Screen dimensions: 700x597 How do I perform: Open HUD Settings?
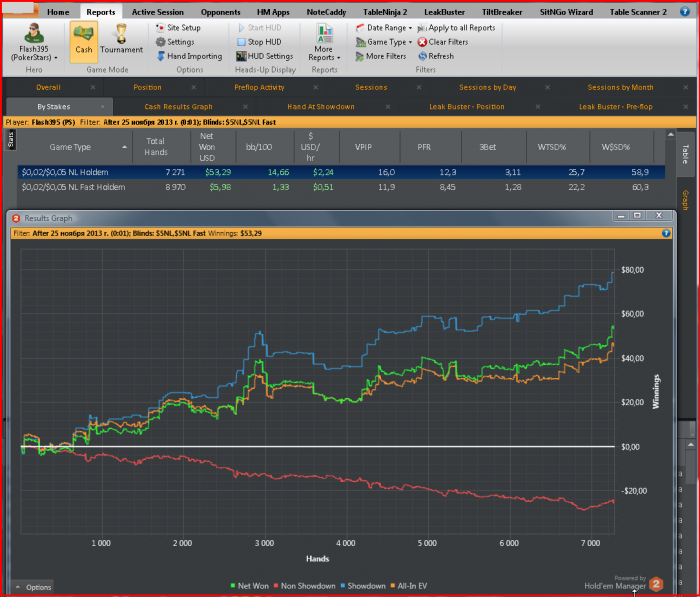tap(265, 56)
